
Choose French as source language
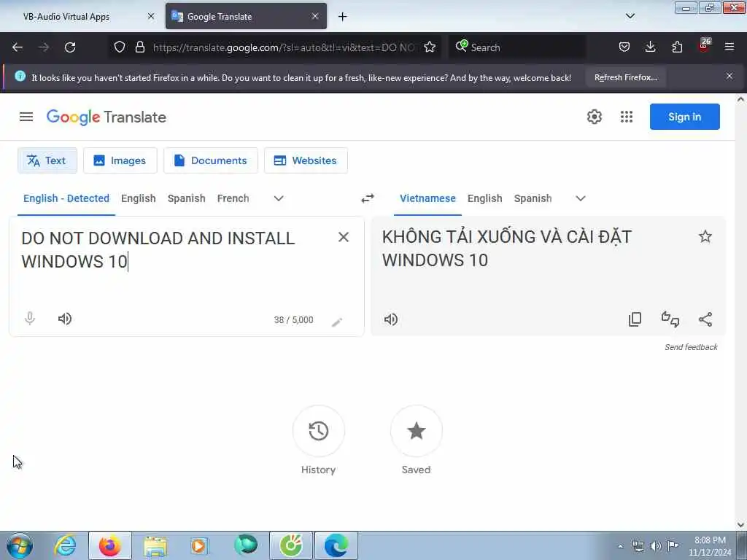(233, 198)
